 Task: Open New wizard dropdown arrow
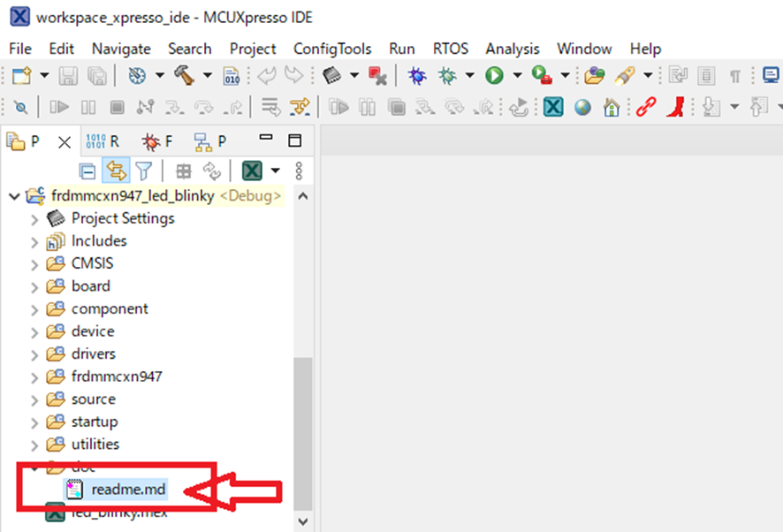44,75
